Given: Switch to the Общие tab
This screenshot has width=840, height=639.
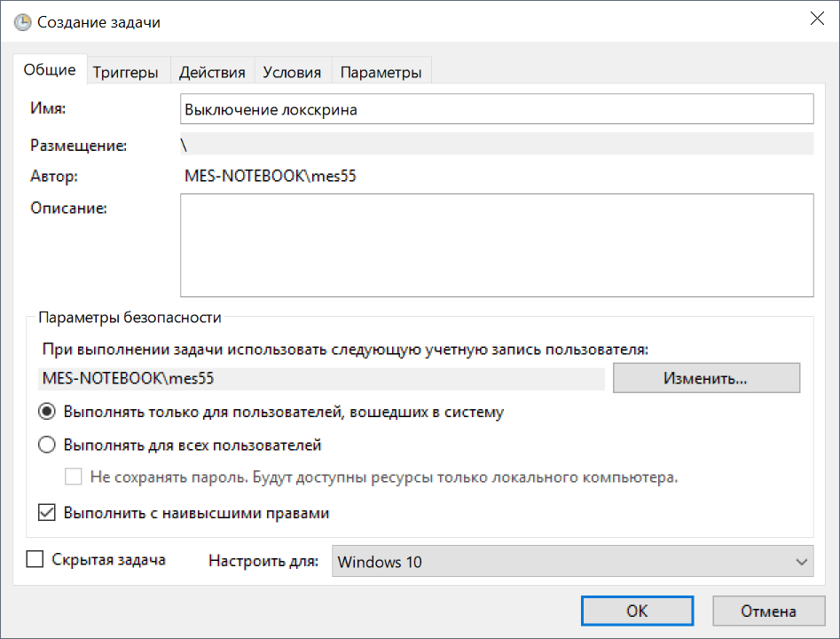Looking at the screenshot, I should [50, 70].
